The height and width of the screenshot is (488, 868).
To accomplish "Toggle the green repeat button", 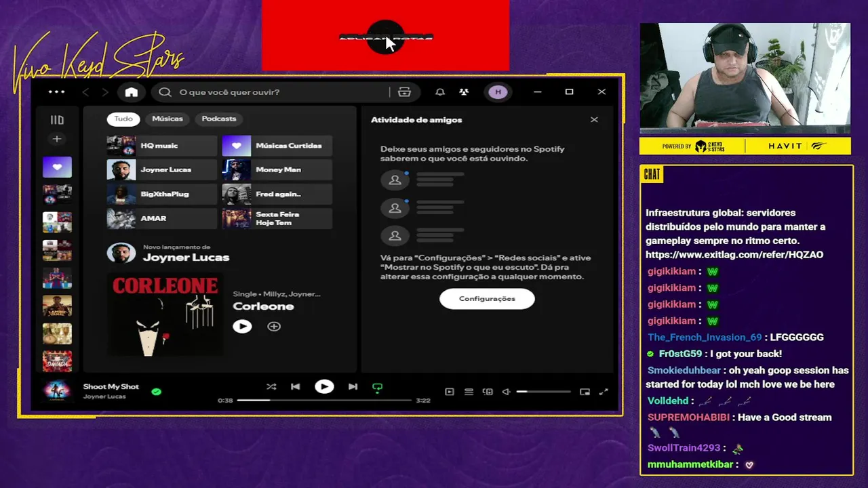I will click(x=378, y=388).
